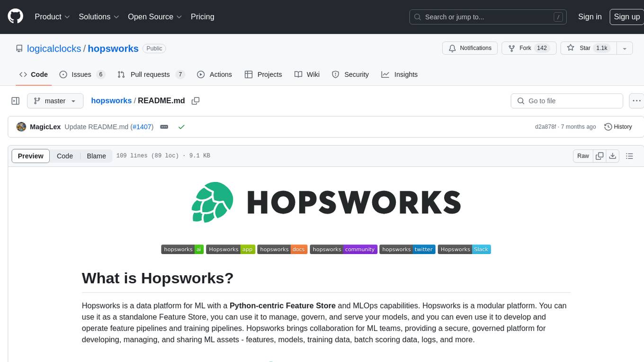Open the hopsworks twitter badge

click(407, 249)
